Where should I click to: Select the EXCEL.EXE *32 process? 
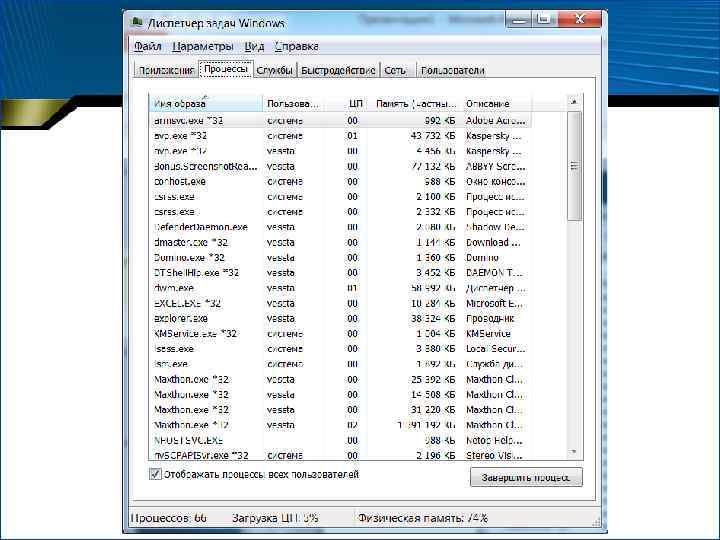click(x=340, y=303)
